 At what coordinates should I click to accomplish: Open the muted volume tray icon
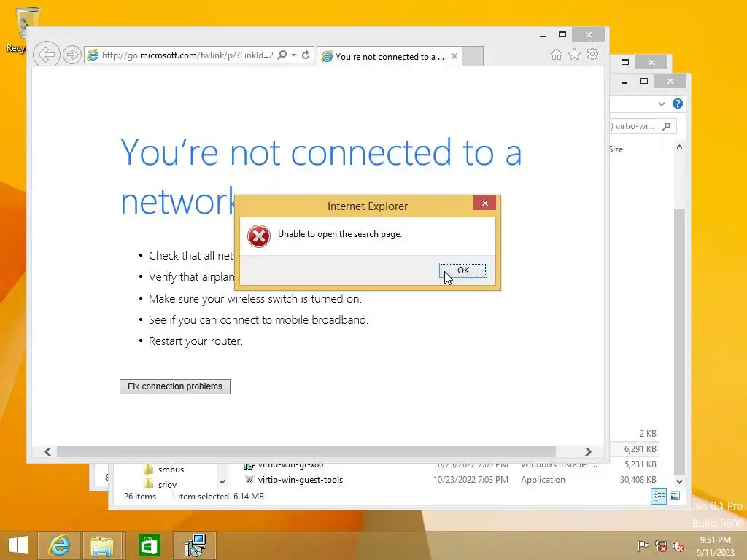(678, 545)
